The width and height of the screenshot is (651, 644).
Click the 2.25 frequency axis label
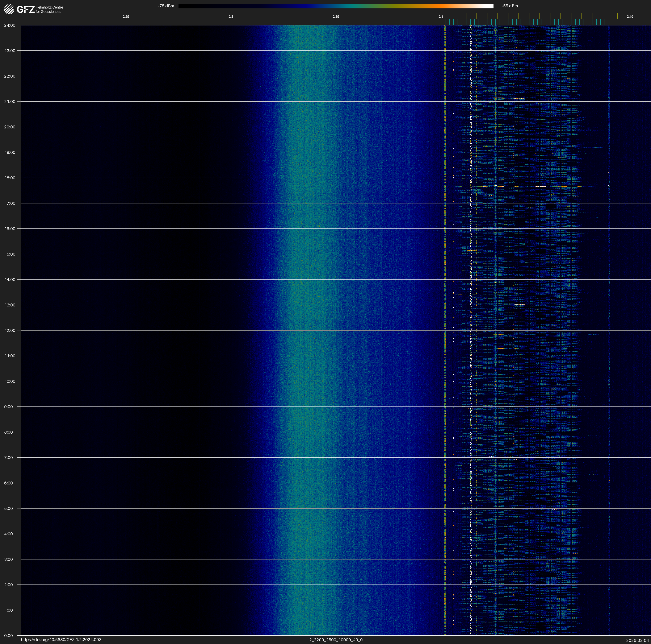pos(126,17)
